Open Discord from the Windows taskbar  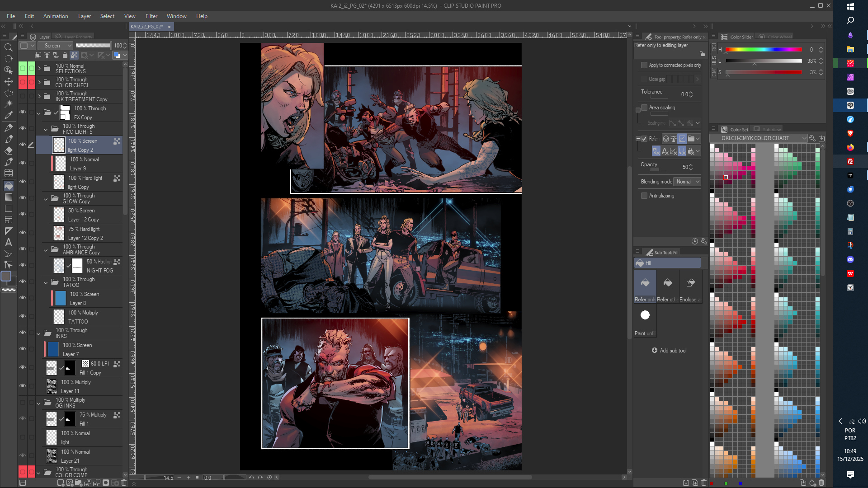pos(850,259)
